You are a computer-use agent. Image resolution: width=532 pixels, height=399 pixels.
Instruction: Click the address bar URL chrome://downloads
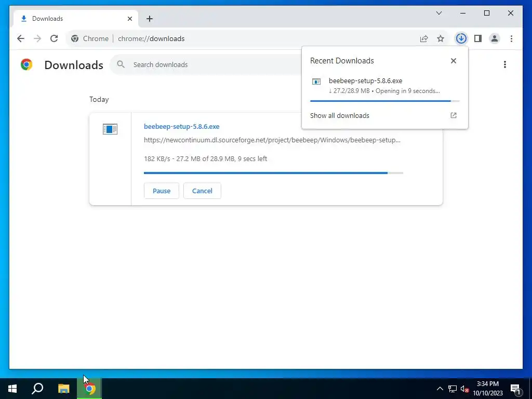pyautogui.click(x=151, y=38)
